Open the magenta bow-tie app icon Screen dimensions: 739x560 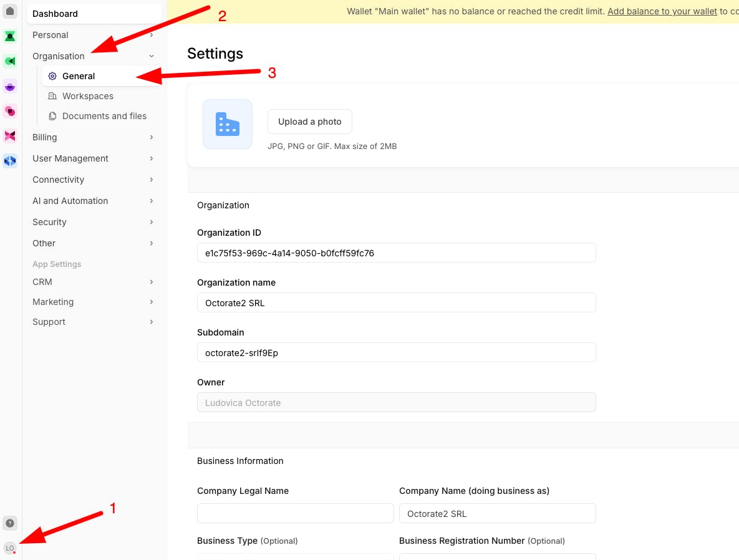pos(10,136)
